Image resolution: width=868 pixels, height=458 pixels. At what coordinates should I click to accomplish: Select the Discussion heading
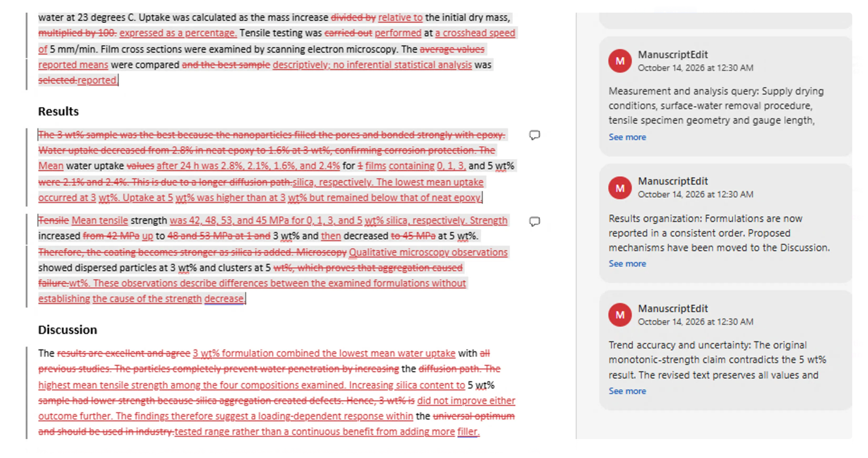coord(67,330)
